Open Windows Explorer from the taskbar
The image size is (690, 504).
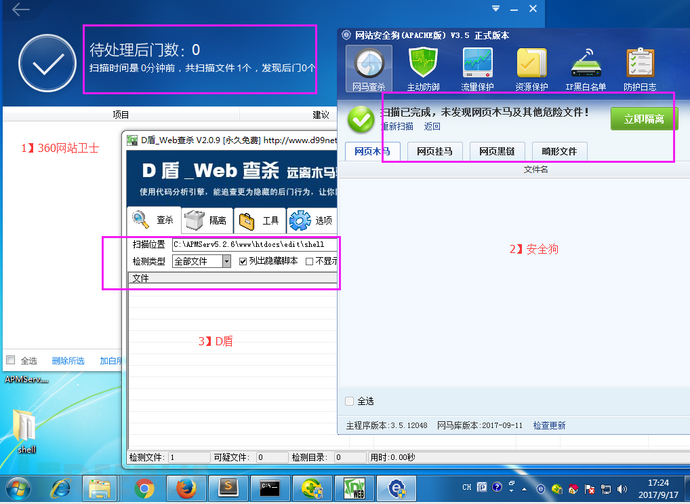(x=100, y=489)
